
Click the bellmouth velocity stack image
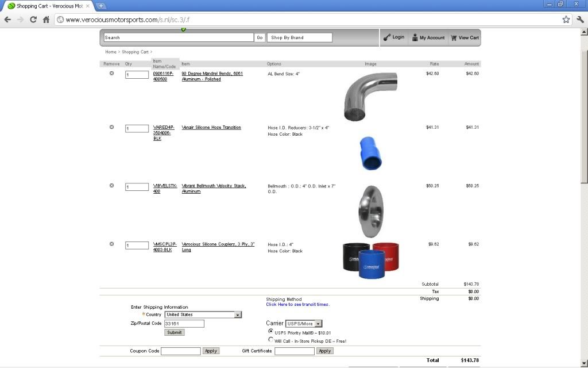click(371, 212)
